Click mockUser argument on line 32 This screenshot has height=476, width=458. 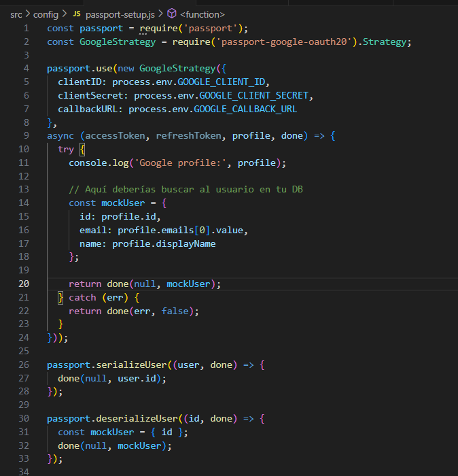pyautogui.click(x=139, y=446)
